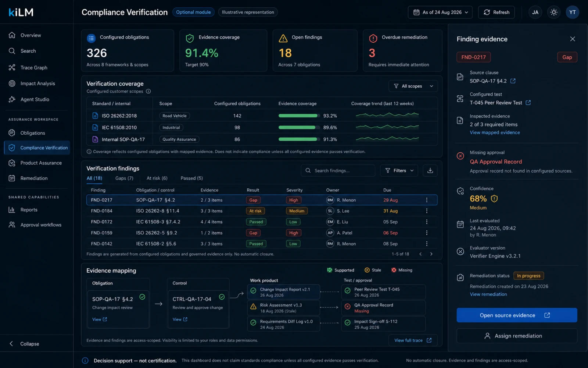Viewport: 588px width, 368px height.
Task: Open the YT user avatar
Action: tap(572, 12)
